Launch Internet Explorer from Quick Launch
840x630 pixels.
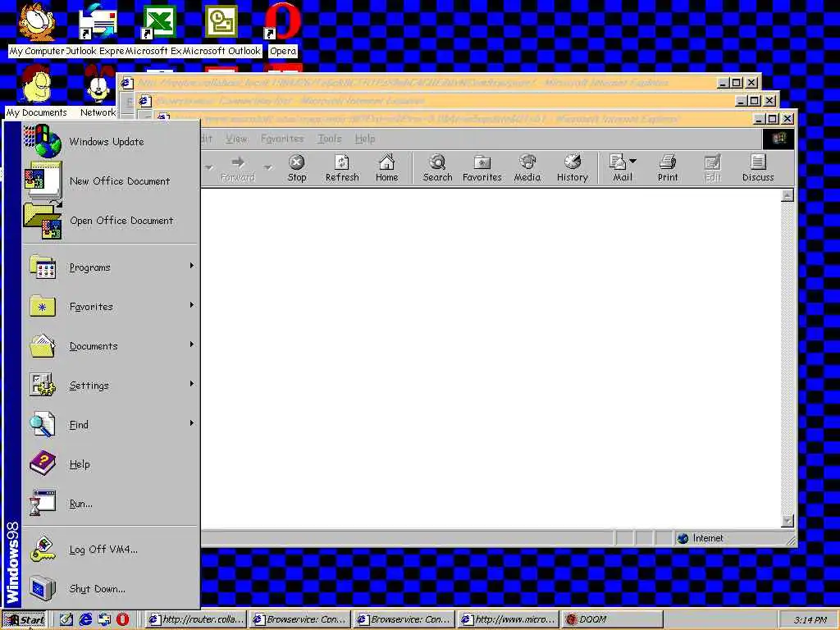click(85, 619)
